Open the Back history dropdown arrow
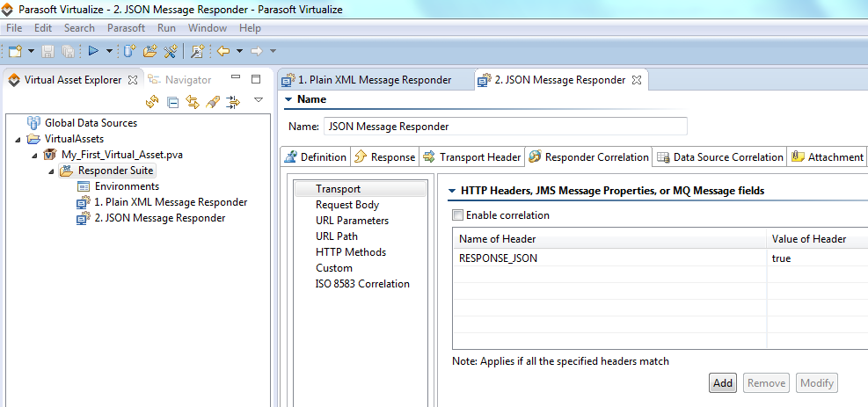The image size is (868, 407). pyautogui.click(x=239, y=52)
